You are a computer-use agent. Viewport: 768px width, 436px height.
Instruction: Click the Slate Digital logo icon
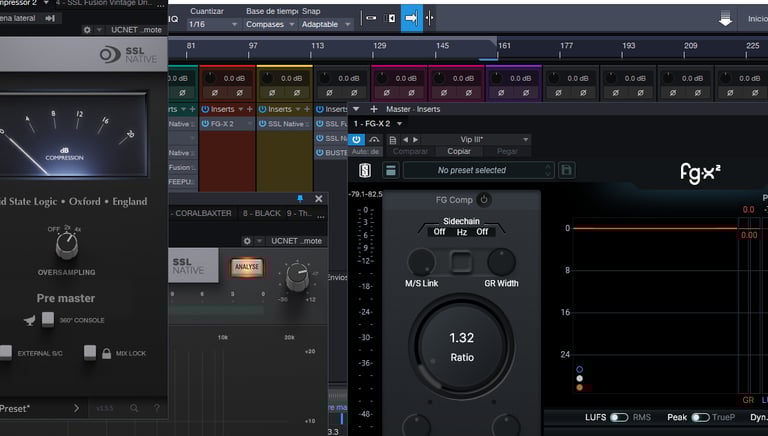click(366, 170)
